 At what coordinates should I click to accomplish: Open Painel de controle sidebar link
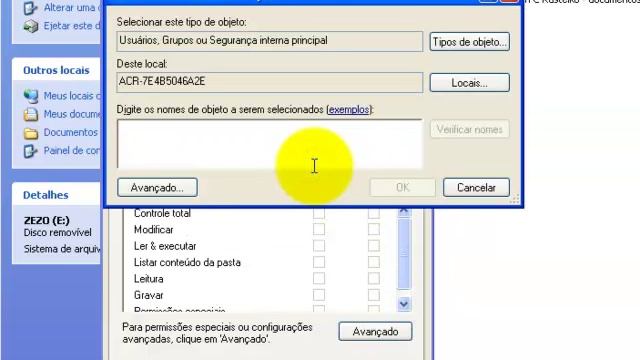point(72,151)
